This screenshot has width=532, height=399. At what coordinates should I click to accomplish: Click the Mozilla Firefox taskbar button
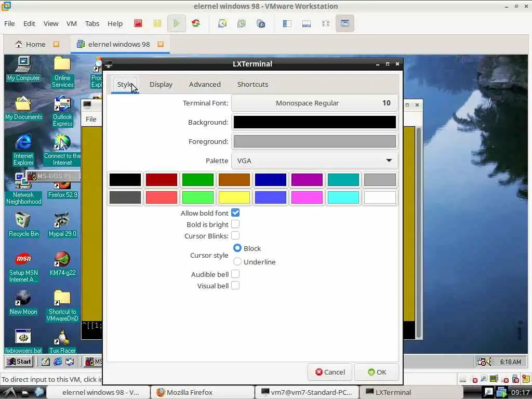point(202,392)
